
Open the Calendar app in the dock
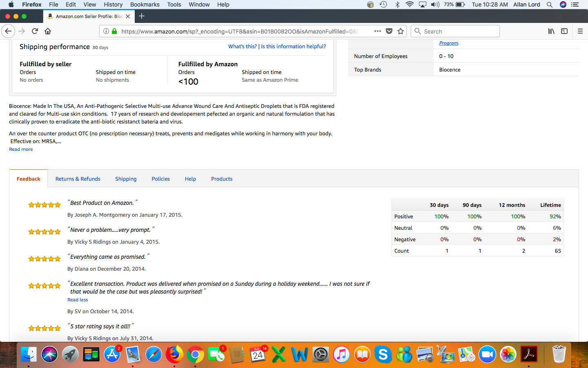pyautogui.click(x=258, y=355)
